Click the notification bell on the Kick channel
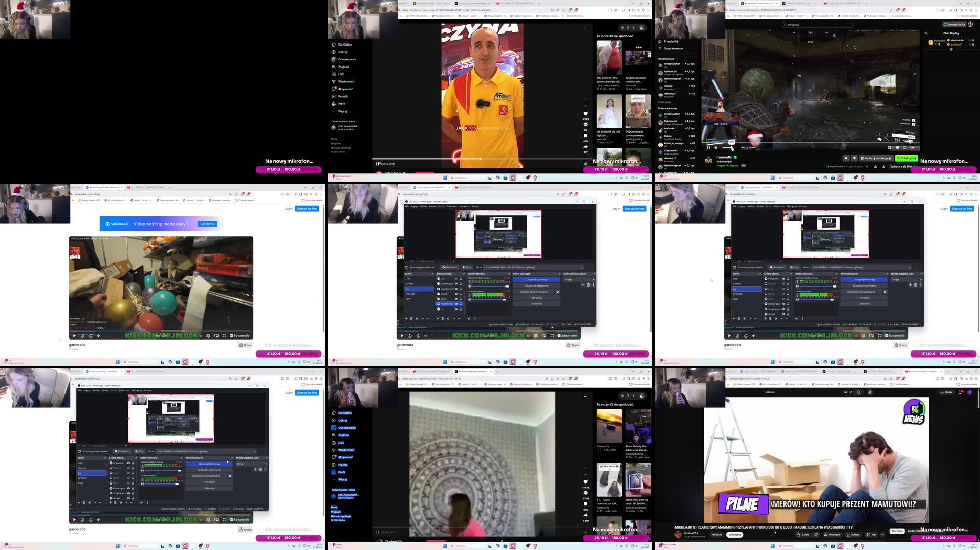 pos(846,158)
